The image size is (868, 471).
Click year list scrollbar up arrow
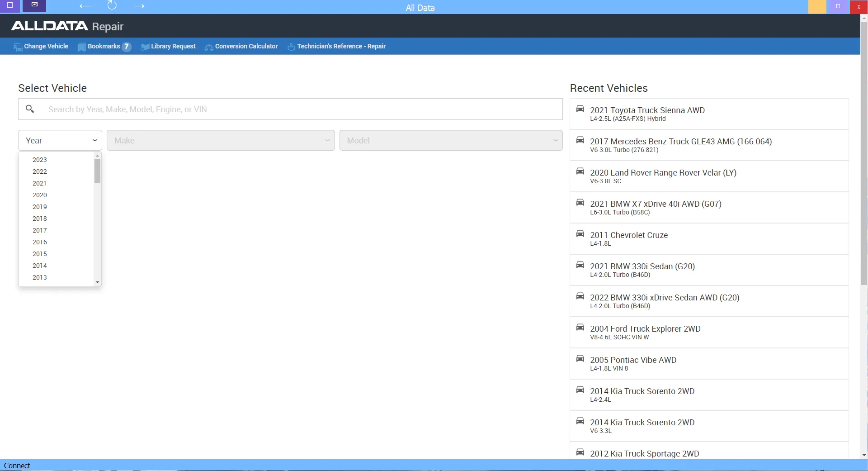[x=97, y=156]
